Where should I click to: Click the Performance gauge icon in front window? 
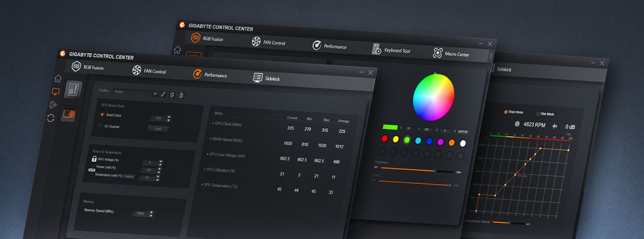(197, 74)
